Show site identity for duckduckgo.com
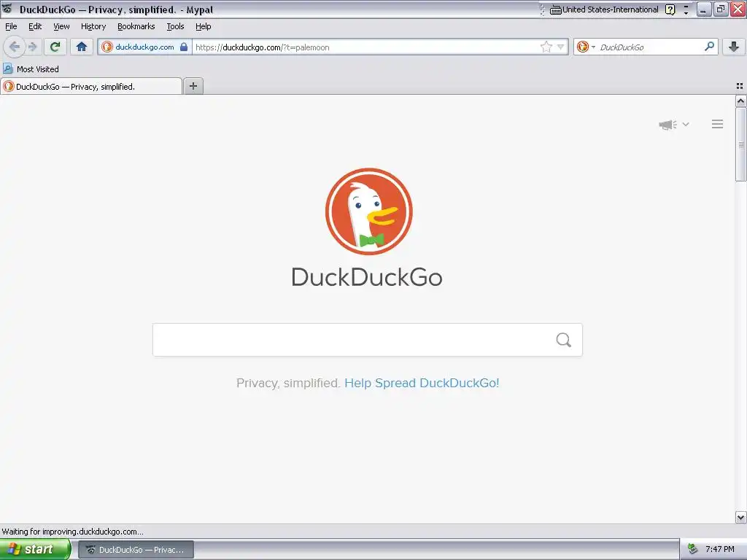Viewport: 747px width, 560px height. [144, 47]
